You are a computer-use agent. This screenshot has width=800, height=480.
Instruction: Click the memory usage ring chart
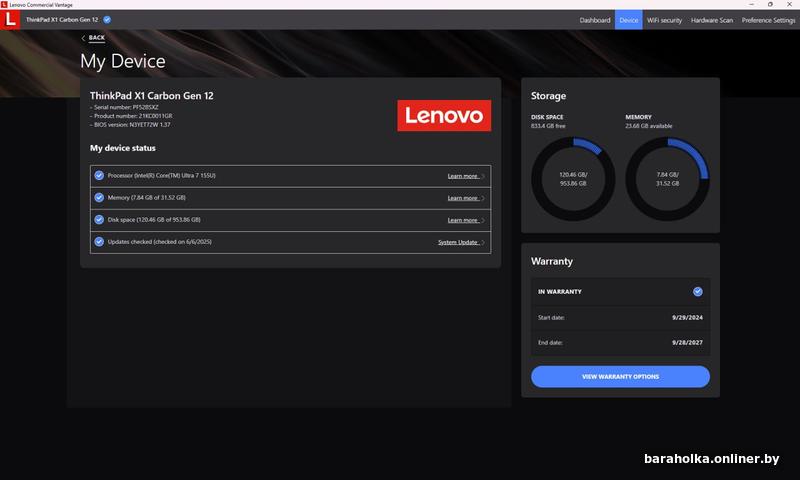coord(667,179)
